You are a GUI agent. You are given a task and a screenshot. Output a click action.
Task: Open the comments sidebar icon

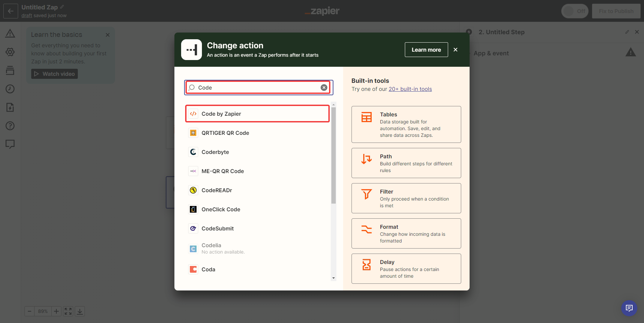click(x=10, y=144)
